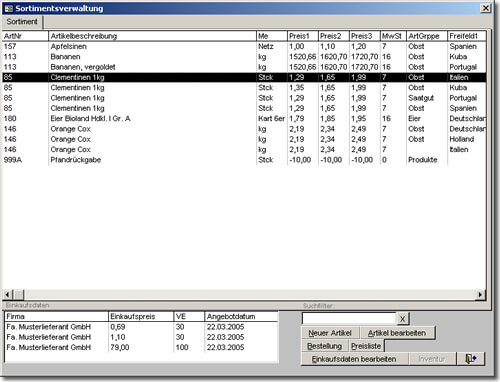Click Artikel bearbeiten button
The height and width of the screenshot is (382, 500).
(397, 333)
